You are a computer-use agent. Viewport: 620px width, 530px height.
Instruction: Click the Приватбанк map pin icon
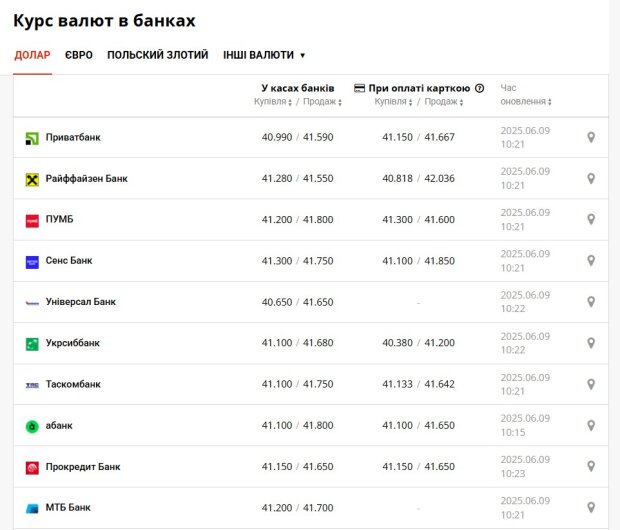tap(591, 137)
